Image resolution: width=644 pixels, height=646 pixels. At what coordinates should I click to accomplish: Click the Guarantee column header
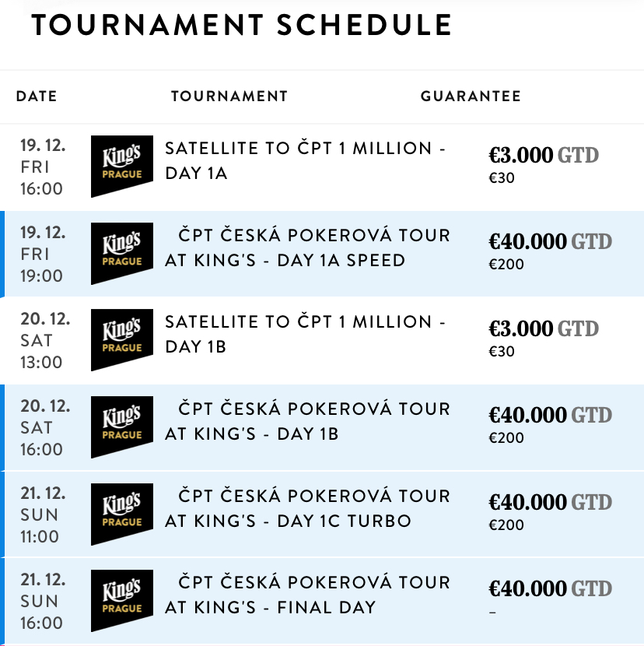click(471, 97)
